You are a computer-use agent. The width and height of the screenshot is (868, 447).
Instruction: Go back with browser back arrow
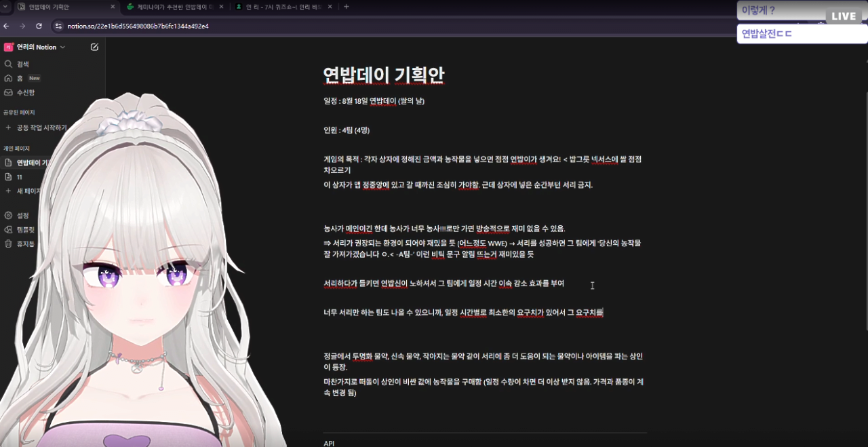(6, 26)
